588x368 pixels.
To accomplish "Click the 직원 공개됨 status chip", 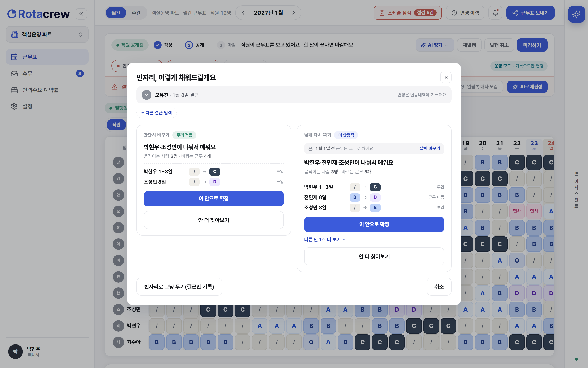I will (x=130, y=45).
